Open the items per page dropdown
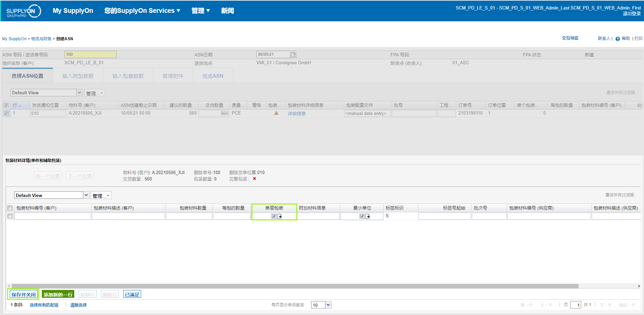644x315 pixels. (x=328, y=305)
